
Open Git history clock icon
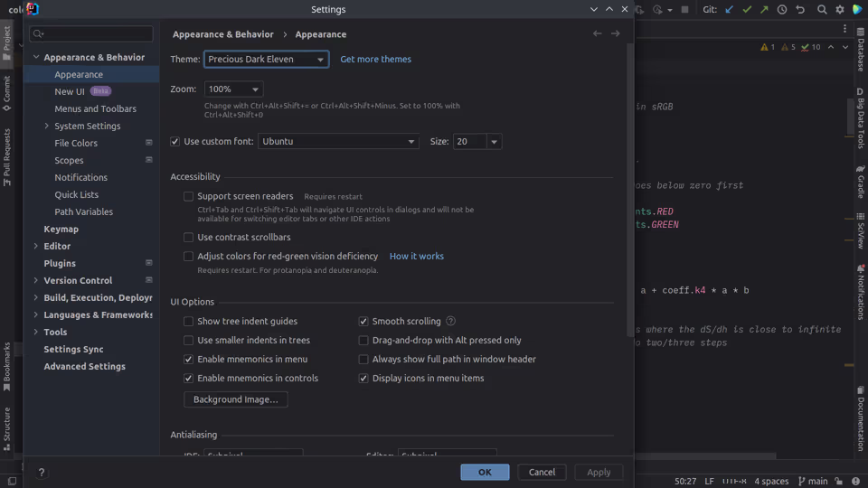pos(781,9)
